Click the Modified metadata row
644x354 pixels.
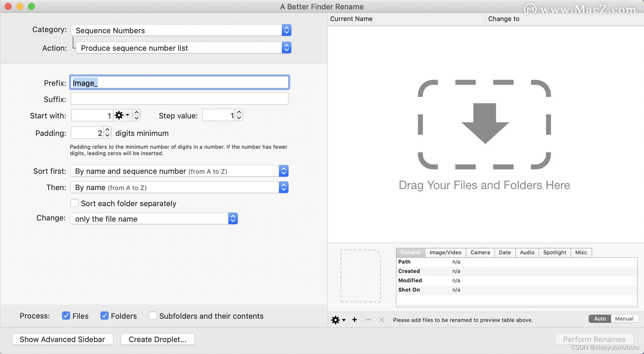tap(517, 280)
